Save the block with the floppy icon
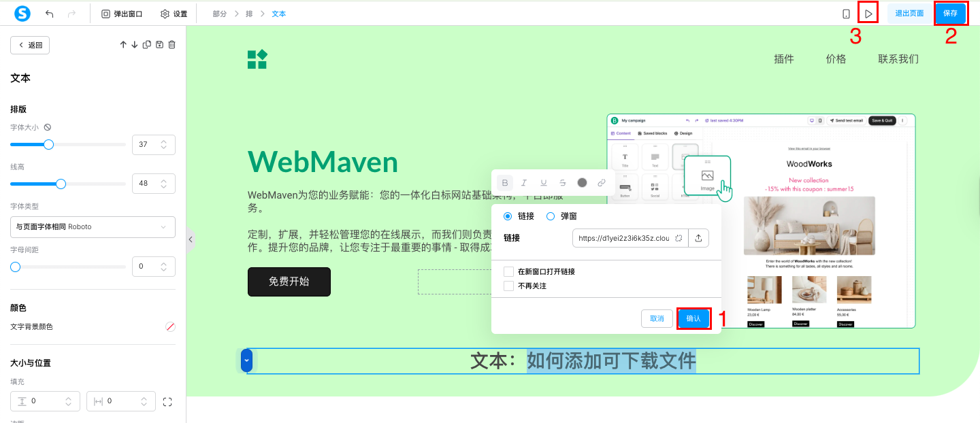Image resolution: width=980 pixels, height=423 pixels. (159, 45)
